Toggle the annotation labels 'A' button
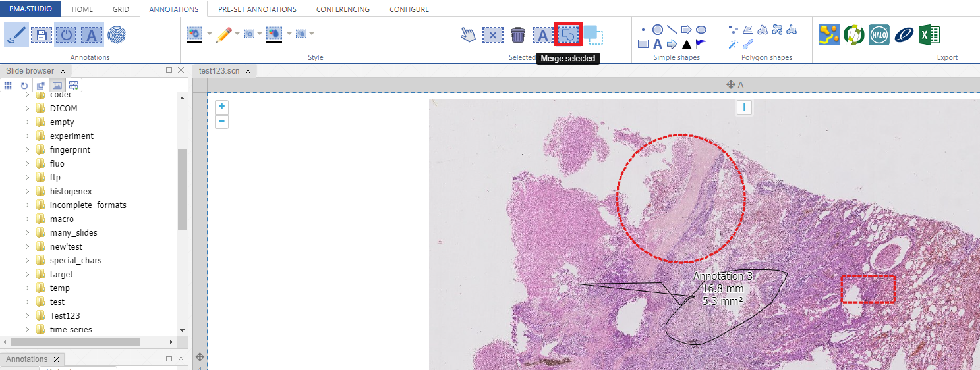The image size is (980, 370). pos(92,35)
